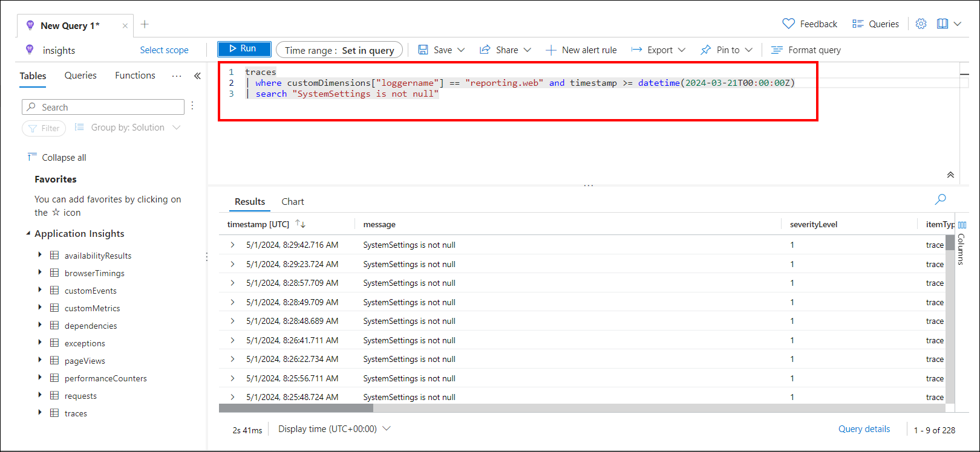This screenshot has width=980, height=452.
Task: Switch to the Results tab
Action: [250, 202]
